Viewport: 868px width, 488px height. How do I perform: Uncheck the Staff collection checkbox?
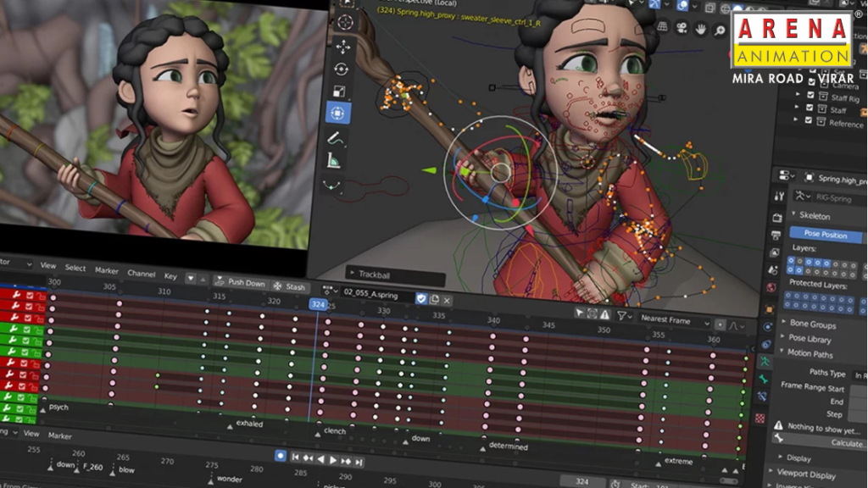810,107
